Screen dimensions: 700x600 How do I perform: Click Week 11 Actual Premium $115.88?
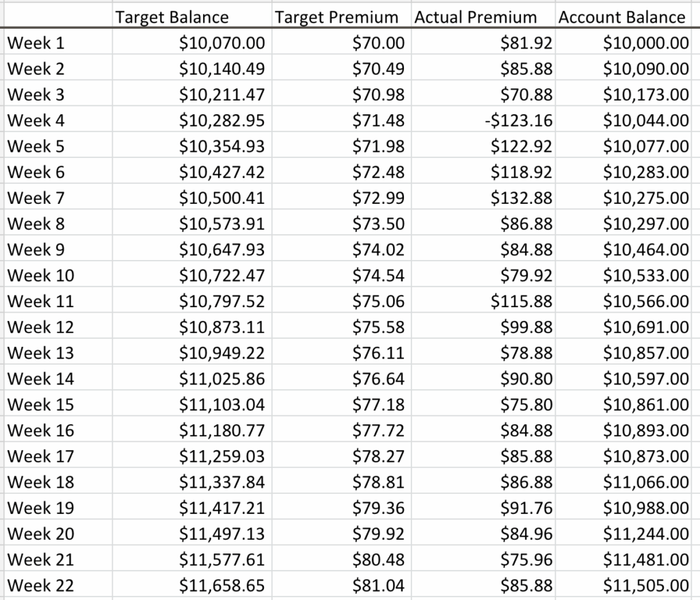pyautogui.click(x=522, y=302)
